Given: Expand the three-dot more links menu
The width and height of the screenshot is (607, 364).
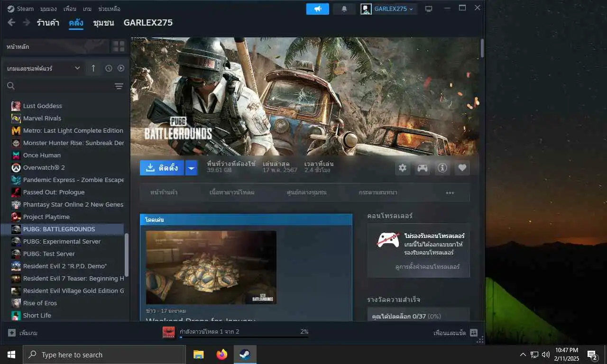Looking at the screenshot, I should point(450,192).
